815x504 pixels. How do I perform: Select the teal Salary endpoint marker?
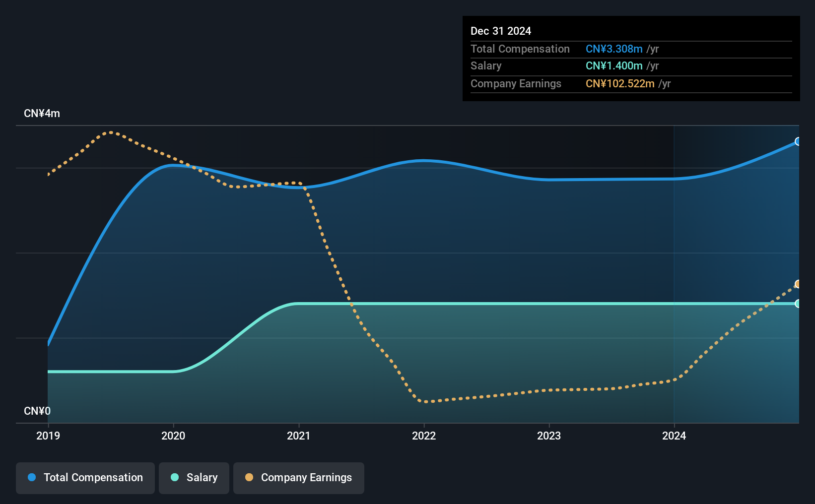coord(798,304)
